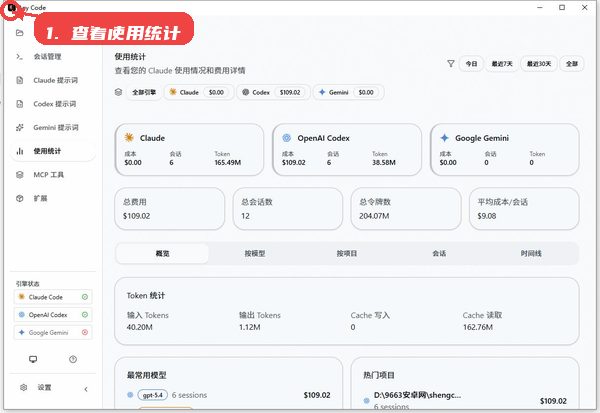Select the Claude $0.00 engine chip

pyautogui.click(x=199, y=92)
